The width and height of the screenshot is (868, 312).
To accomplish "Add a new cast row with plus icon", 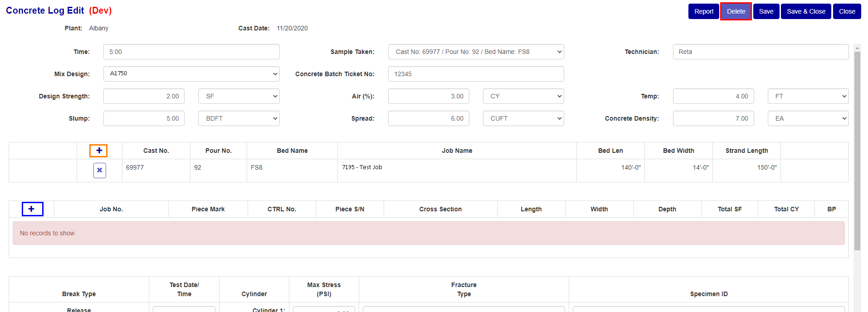I will click(x=99, y=151).
